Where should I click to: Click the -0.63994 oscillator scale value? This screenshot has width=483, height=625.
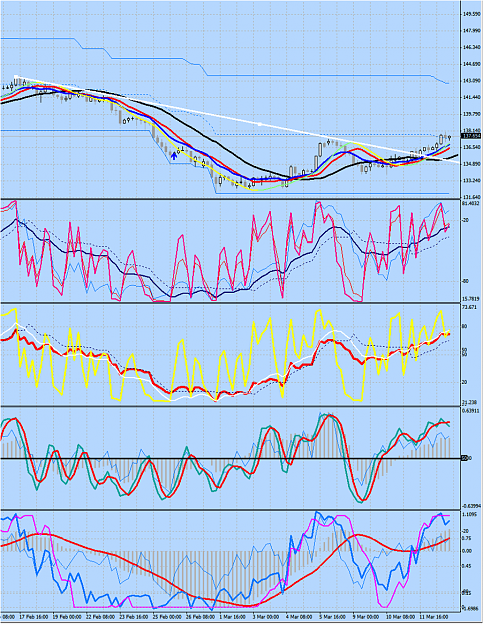click(471, 506)
